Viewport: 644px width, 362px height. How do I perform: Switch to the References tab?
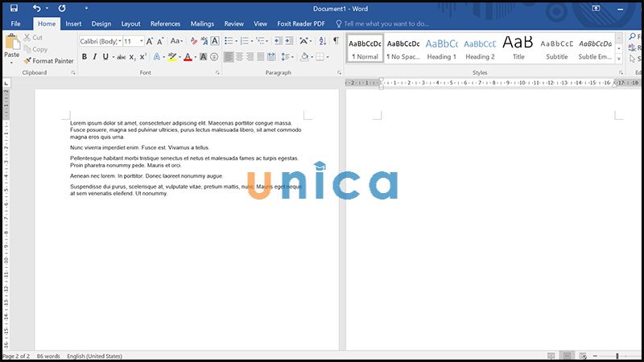[x=165, y=24]
